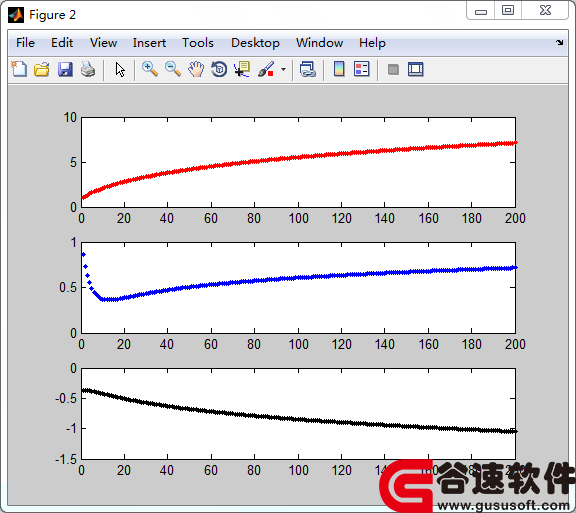
Task: Activate the Zoom In magnifier tool
Action: [150, 69]
